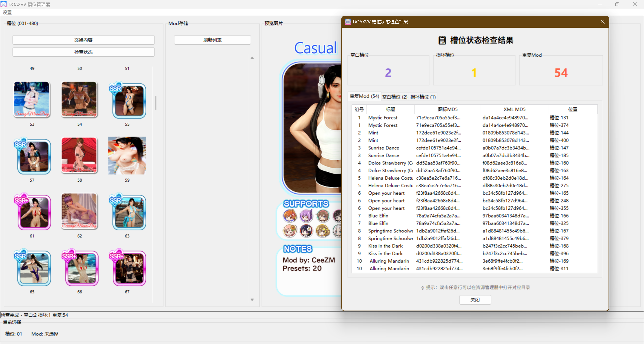Screen dimensions: 644x344
Task: Select the Open your heart row at 槽位-165
Action: pos(475,193)
